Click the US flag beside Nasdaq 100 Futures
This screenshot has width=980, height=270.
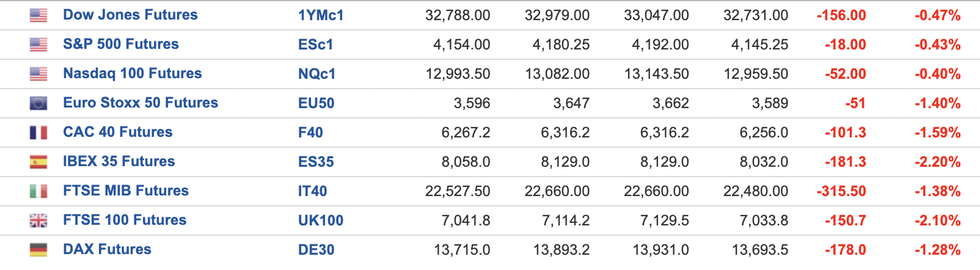point(38,74)
